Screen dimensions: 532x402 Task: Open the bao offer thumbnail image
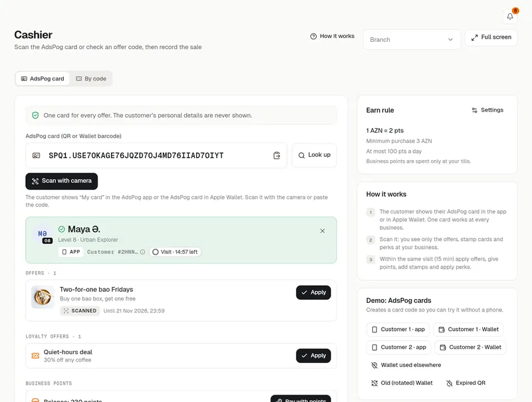(43, 297)
